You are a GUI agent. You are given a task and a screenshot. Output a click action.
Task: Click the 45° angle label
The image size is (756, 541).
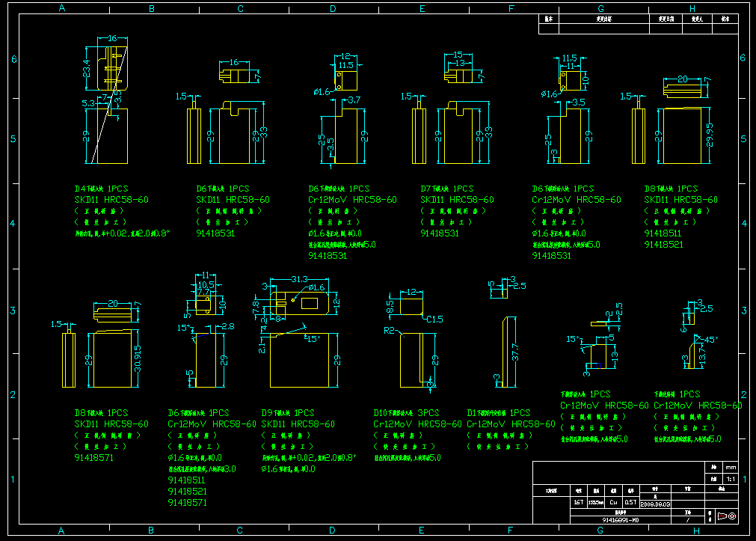711,339
